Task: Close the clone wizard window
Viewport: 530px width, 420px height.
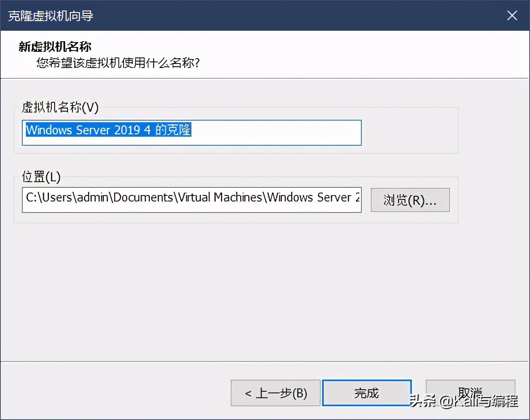Action: click(x=512, y=15)
